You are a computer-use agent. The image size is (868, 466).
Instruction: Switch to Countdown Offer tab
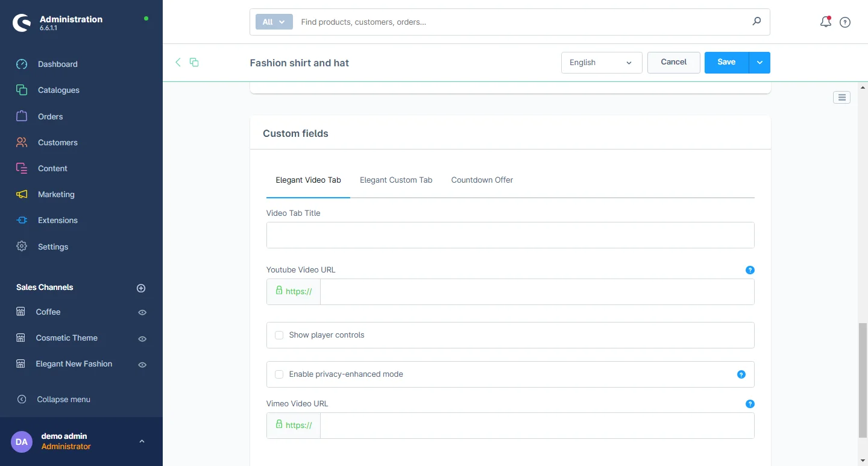coord(482,180)
